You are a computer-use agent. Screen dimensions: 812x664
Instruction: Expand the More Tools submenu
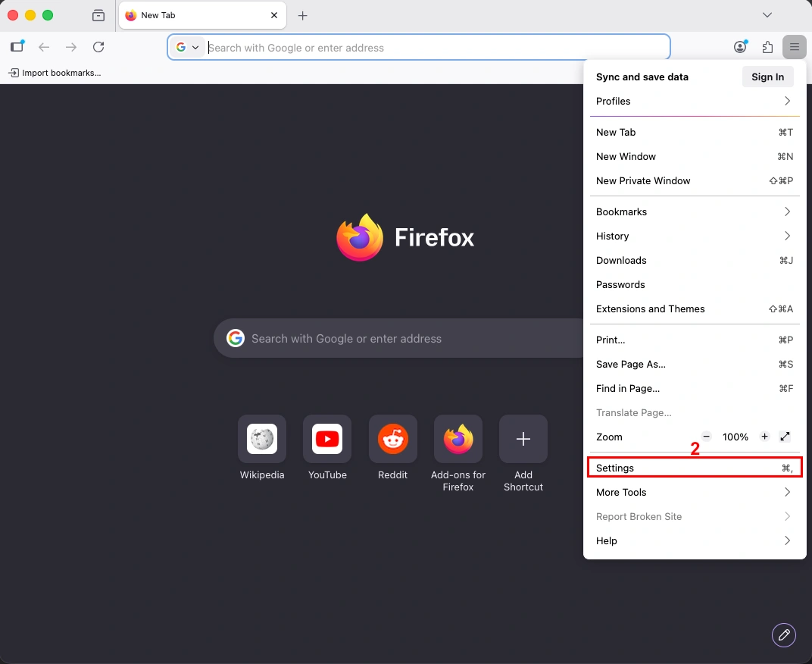click(695, 493)
